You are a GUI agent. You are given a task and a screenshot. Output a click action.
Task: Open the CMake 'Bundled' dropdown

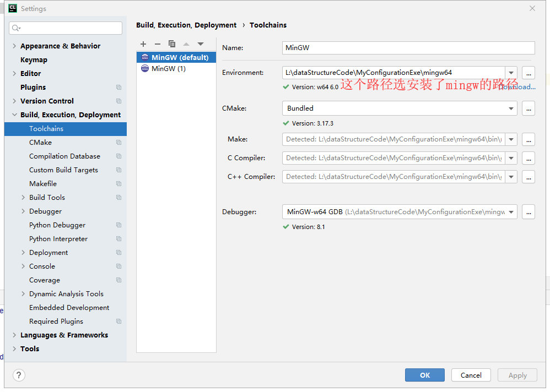pyautogui.click(x=511, y=108)
